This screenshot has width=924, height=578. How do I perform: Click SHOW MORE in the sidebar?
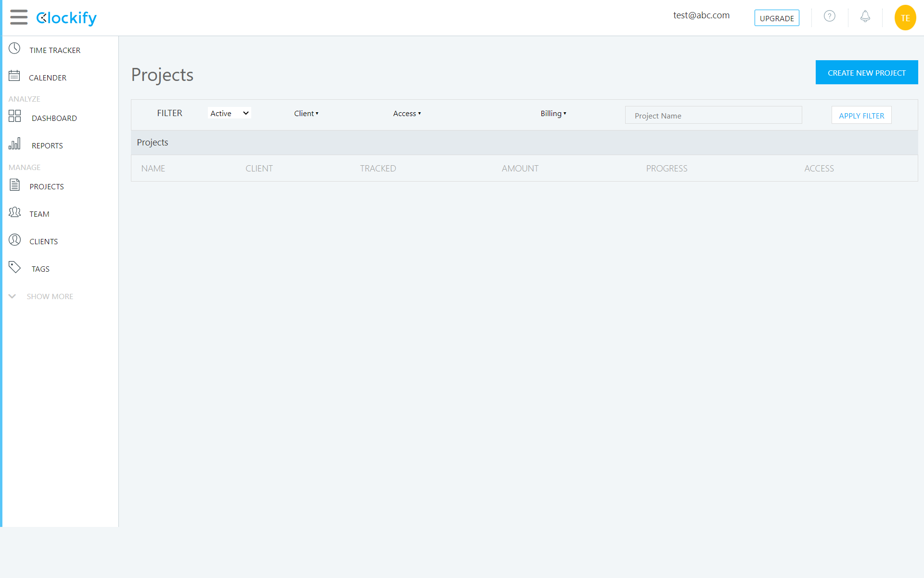(x=50, y=296)
